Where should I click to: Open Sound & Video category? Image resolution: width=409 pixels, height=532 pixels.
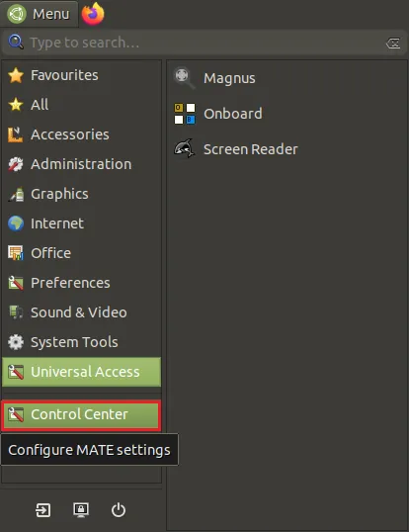81,312
